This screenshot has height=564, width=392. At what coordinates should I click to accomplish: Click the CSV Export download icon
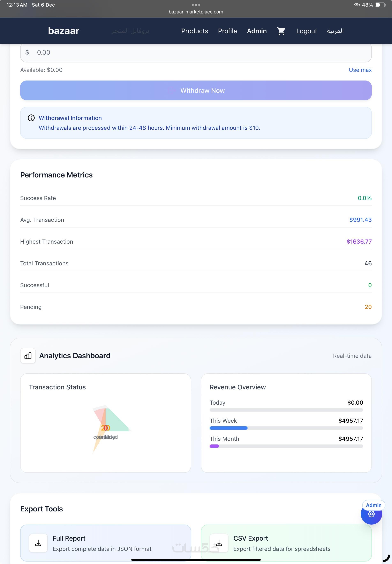pos(219,543)
